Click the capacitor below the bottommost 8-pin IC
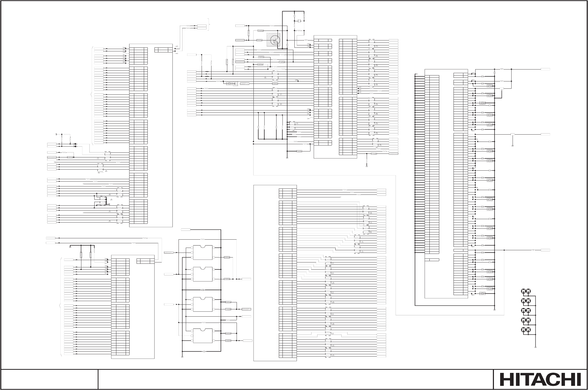The width and height of the screenshot is (588, 390). click(204, 352)
